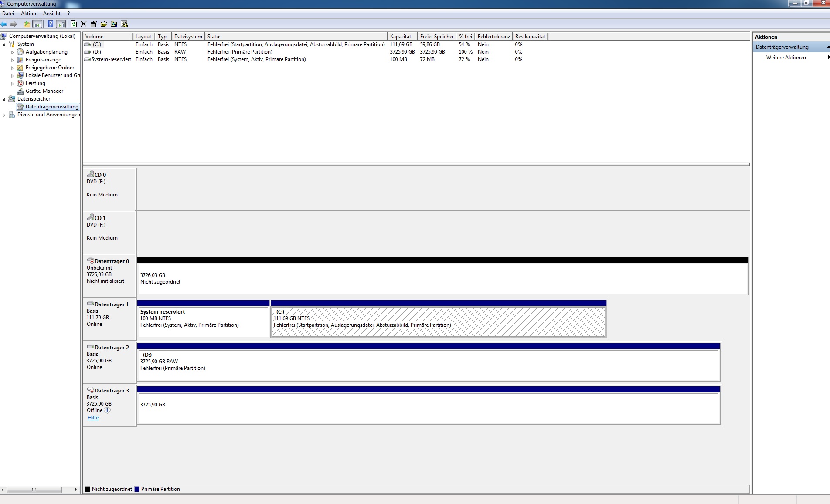Click the Refresh icon with green arrows
This screenshot has height=504, width=830.
[x=74, y=24]
